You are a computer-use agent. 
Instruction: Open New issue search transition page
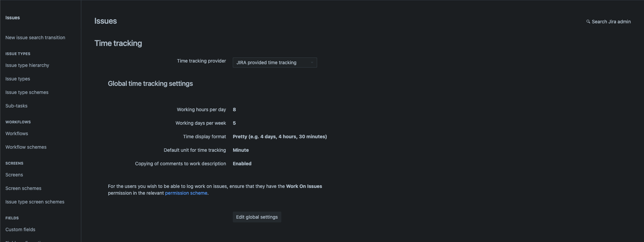point(35,38)
